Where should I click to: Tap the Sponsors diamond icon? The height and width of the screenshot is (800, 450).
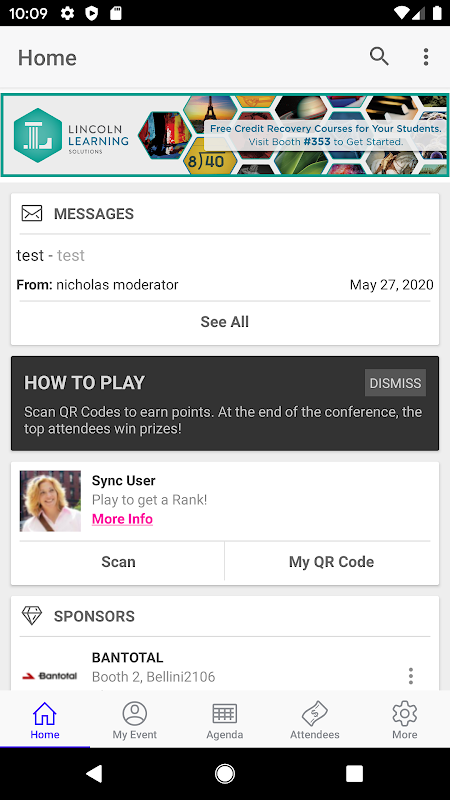pyautogui.click(x=32, y=616)
